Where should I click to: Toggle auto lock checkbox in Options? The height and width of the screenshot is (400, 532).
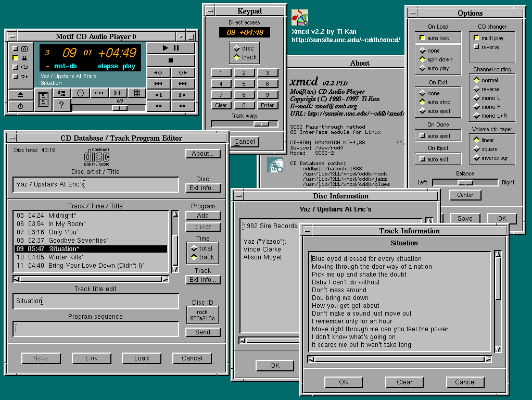(x=422, y=37)
